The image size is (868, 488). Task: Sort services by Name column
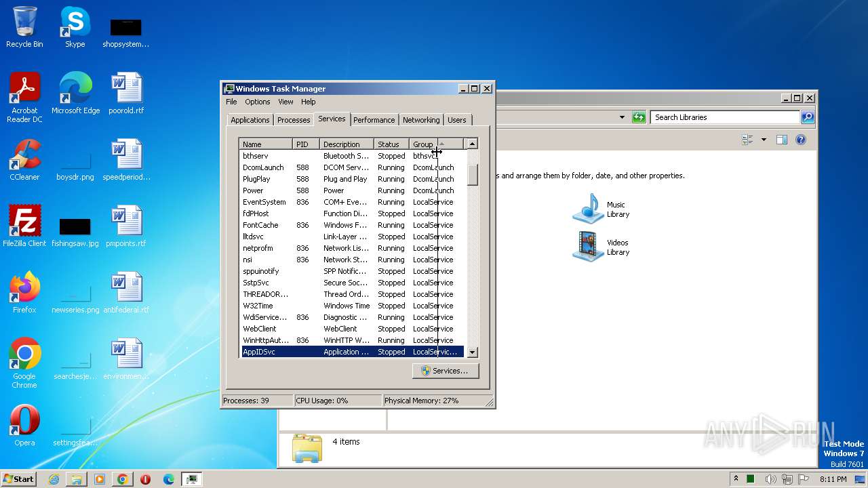(x=267, y=144)
